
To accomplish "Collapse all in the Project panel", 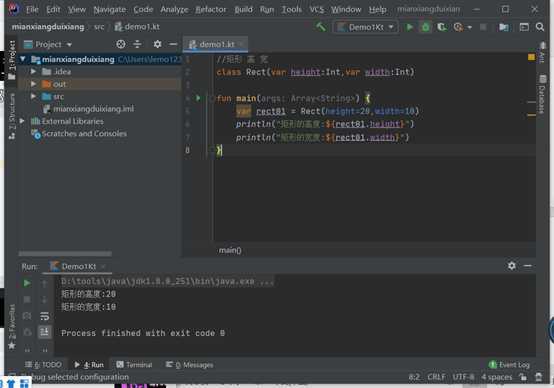I will 137,44.
